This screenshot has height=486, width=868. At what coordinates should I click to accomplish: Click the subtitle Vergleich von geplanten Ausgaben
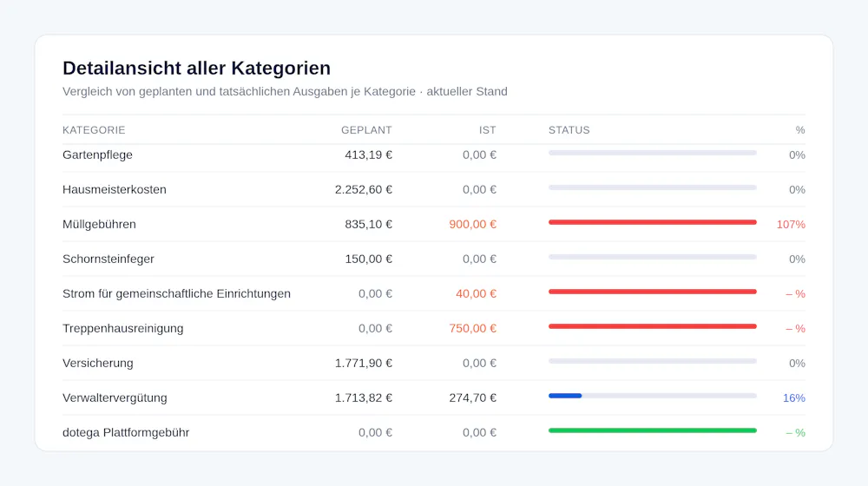point(285,91)
